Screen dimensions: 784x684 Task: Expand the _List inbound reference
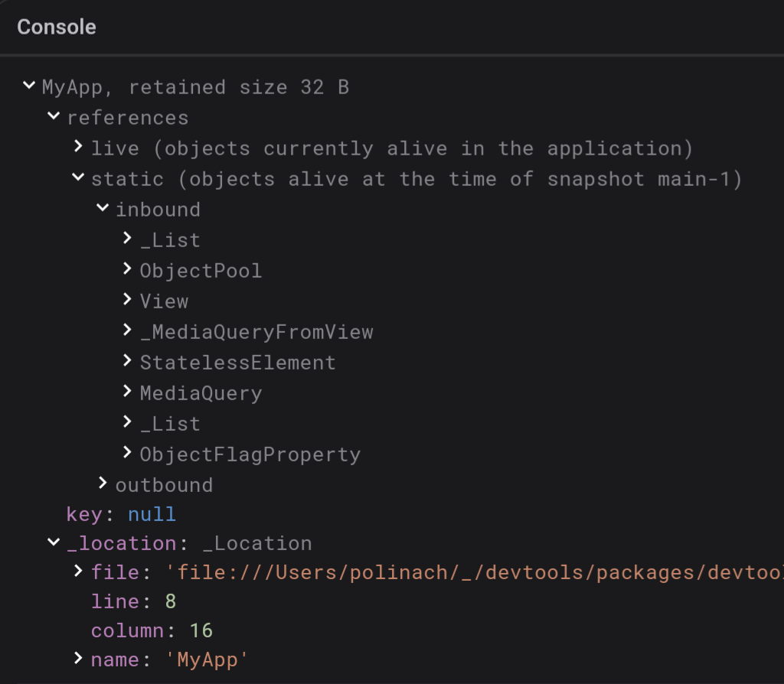[127, 239]
